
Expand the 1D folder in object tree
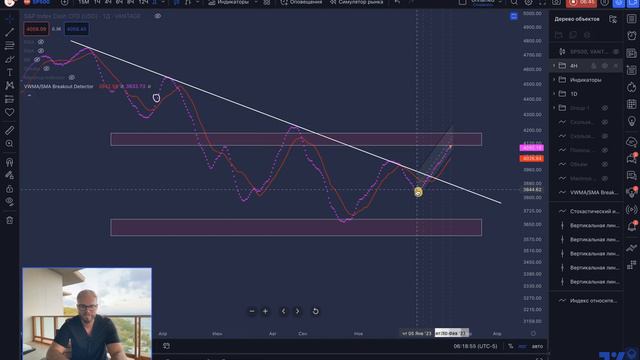(x=554, y=94)
